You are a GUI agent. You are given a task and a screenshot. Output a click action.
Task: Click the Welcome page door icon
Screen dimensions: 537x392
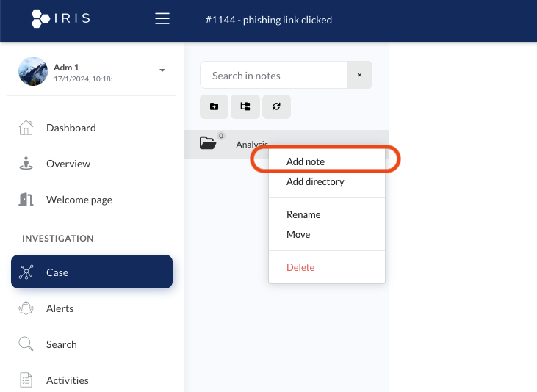coord(26,199)
